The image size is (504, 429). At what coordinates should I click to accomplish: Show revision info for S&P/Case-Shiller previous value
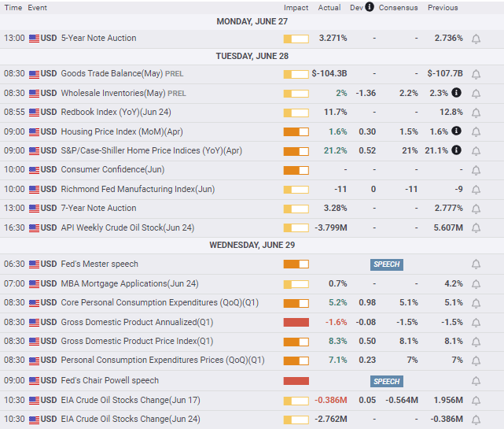[x=456, y=151]
